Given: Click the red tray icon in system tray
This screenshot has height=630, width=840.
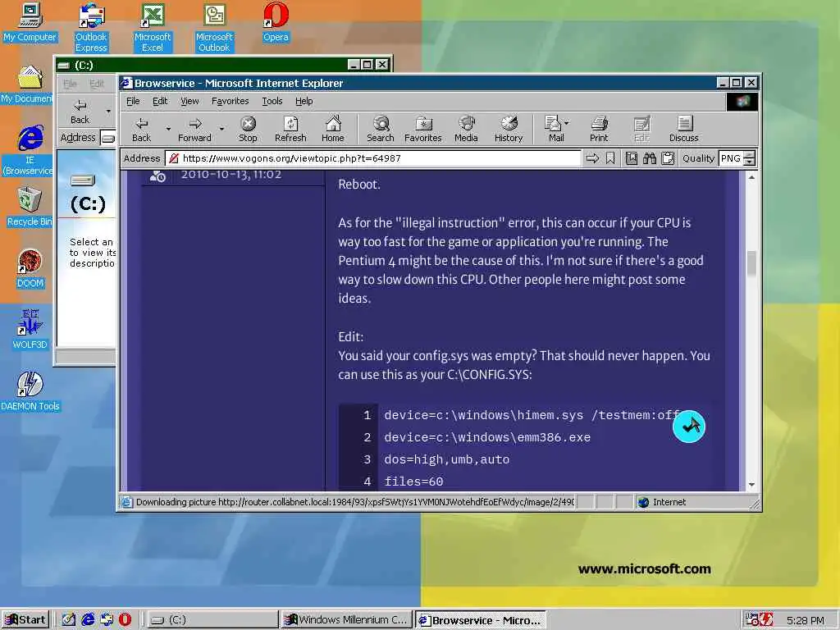Looking at the screenshot, I should 766,620.
